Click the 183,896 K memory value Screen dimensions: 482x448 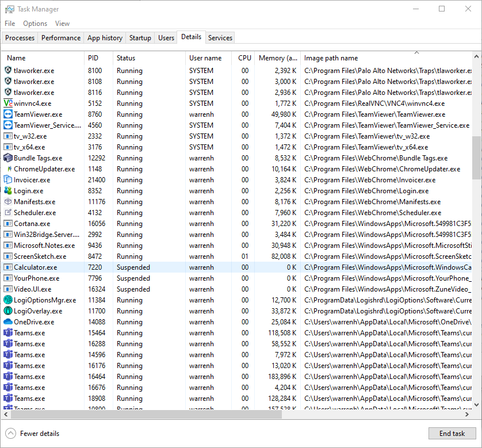tap(282, 377)
